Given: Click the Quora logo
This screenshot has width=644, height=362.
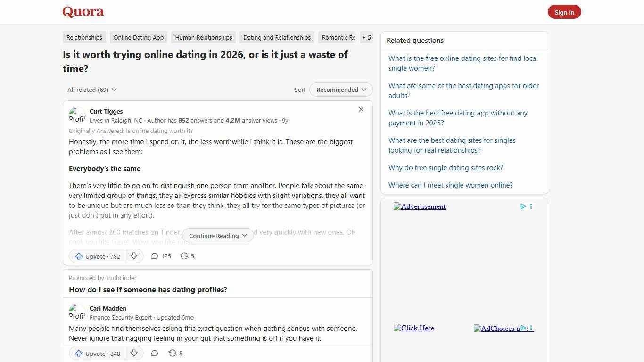Looking at the screenshot, I should [83, 12].
